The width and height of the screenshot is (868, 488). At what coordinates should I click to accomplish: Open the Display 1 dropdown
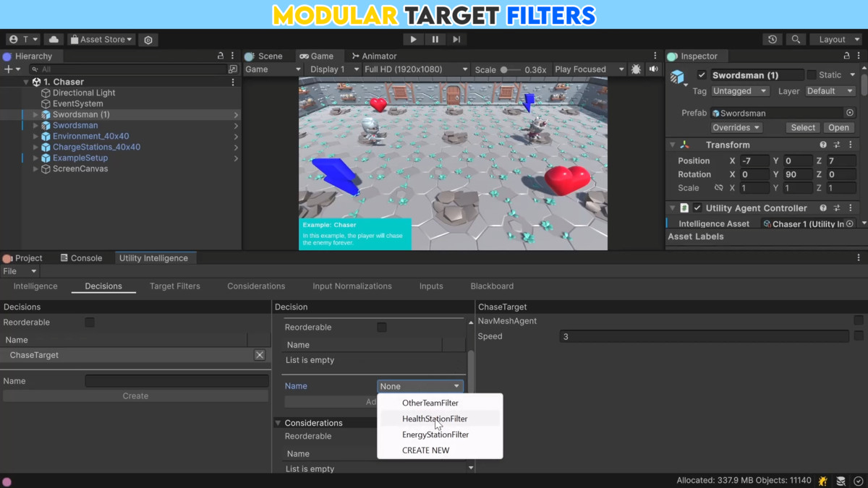click(333, 69)
